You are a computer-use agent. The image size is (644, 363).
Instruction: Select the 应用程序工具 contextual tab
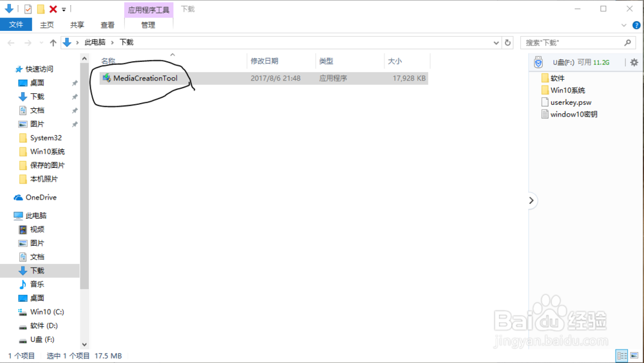[x=149, y=10]
